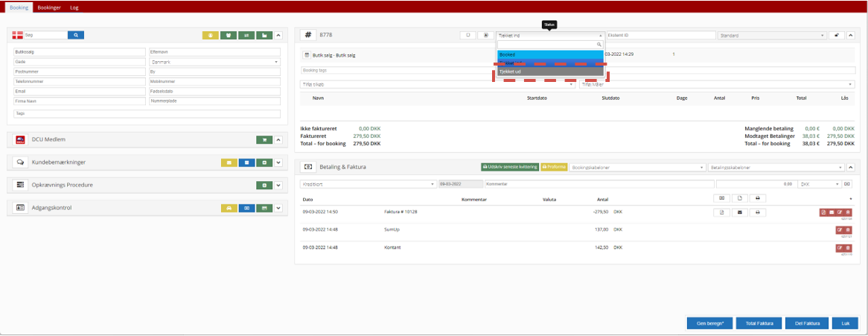The width and height of the screenshot is (868, 336).
Task: Click the mail icon on Faktura # 10128 row
Action: click(x=740, y=212)
